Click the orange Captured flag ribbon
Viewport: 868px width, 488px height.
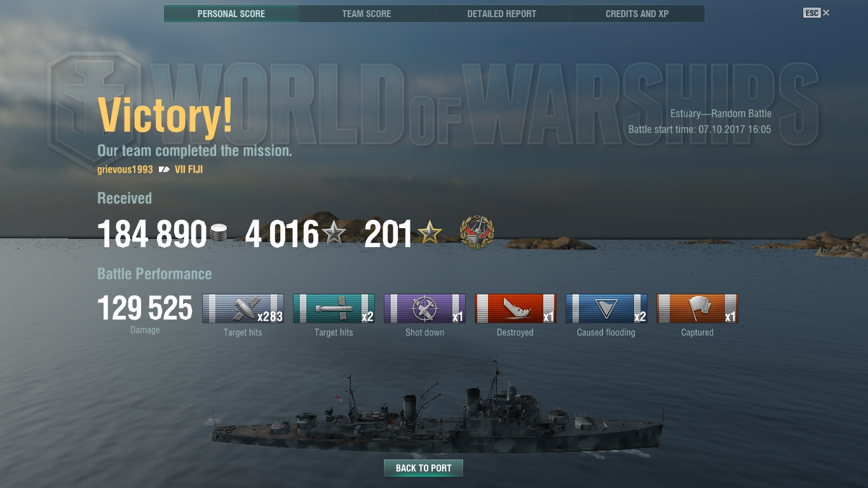(x=697, y=308)
